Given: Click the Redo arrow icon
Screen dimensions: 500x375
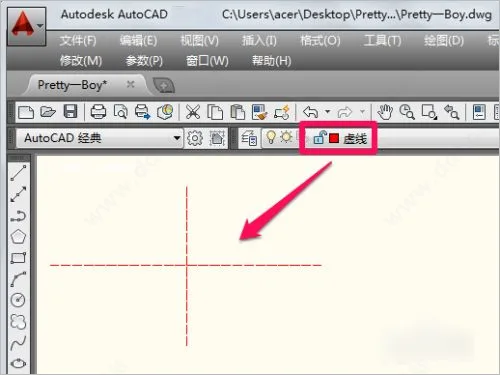Looking at the screenshot, I should [344, 112].
